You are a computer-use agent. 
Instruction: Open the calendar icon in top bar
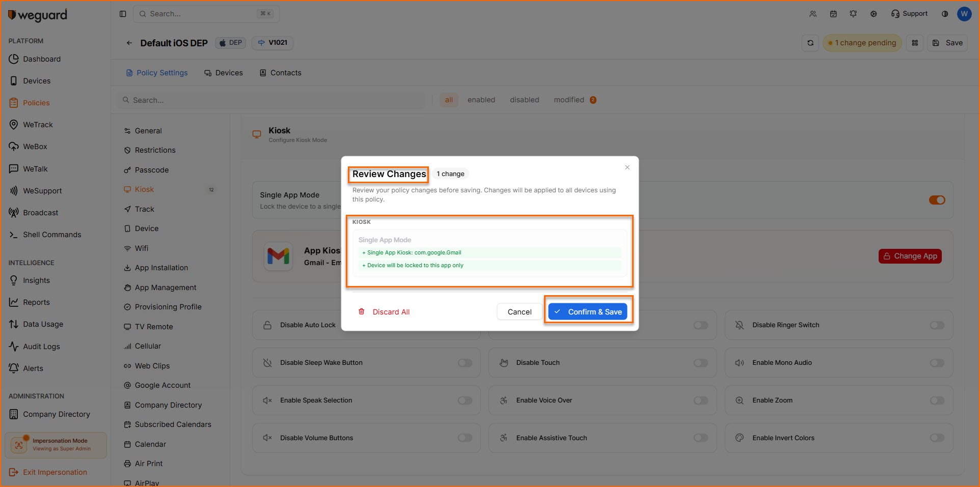coord(833,14)
